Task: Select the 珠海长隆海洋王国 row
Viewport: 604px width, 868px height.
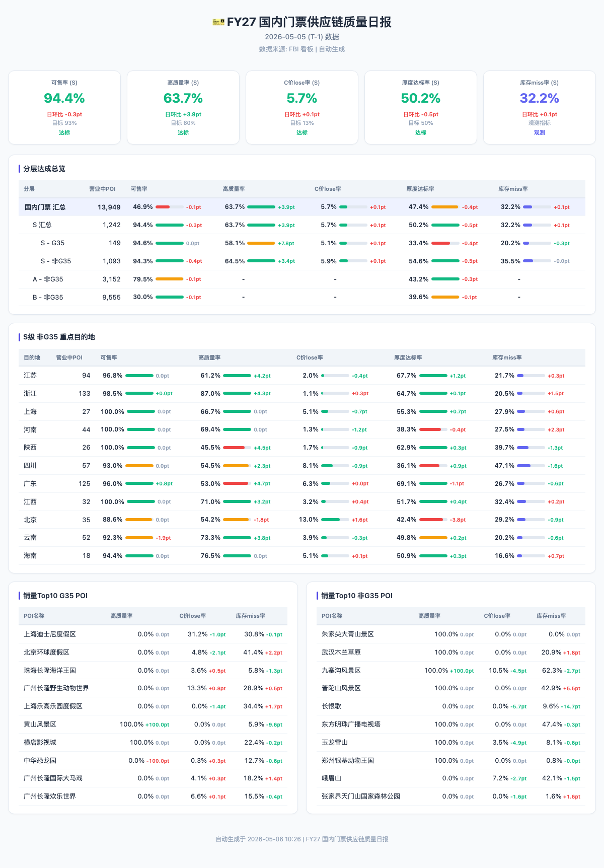Action: (153, 671)
